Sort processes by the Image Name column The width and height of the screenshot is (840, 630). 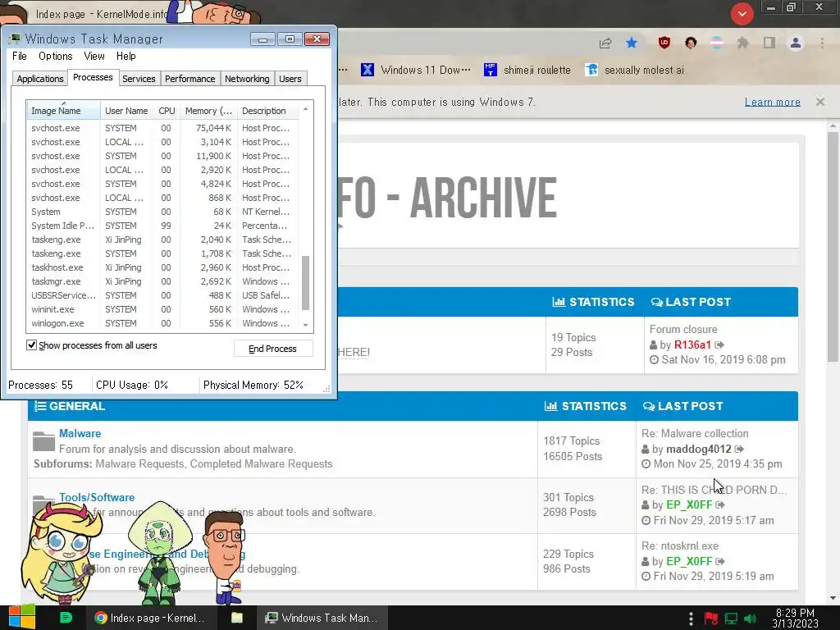pos(63,111)
